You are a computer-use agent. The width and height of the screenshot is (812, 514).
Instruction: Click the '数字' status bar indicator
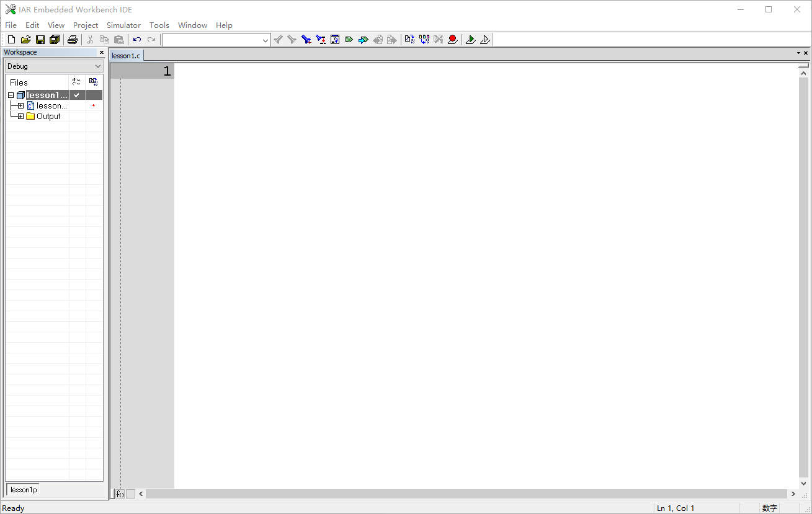(x=770, y=508)
